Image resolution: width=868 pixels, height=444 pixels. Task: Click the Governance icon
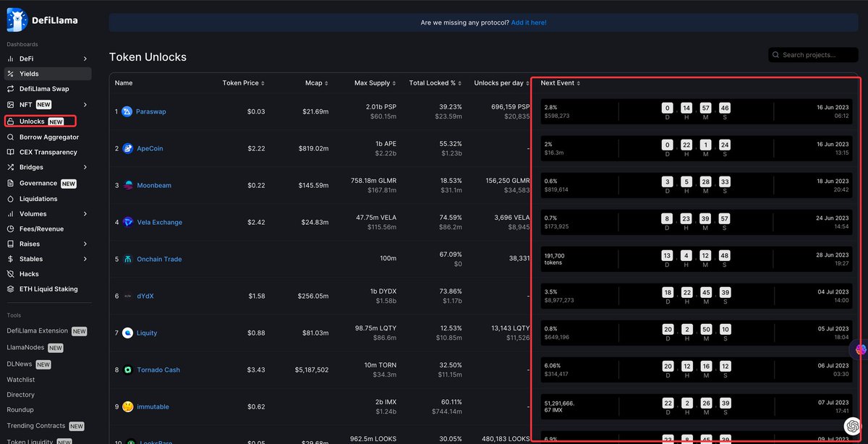(11, 183)
